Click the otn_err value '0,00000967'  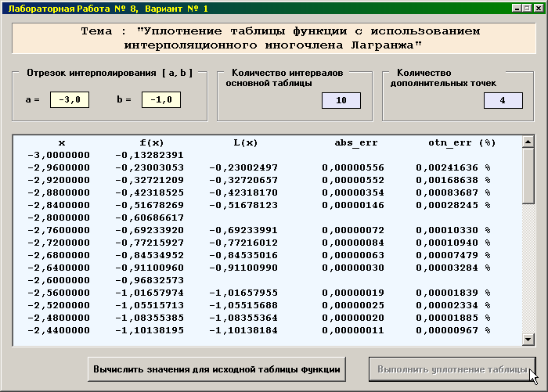point(447,330)
